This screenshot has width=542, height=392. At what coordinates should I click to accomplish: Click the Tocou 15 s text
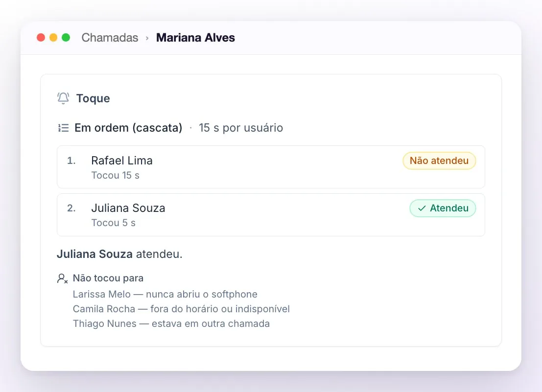pyautogui.click(x=115, y=176)
